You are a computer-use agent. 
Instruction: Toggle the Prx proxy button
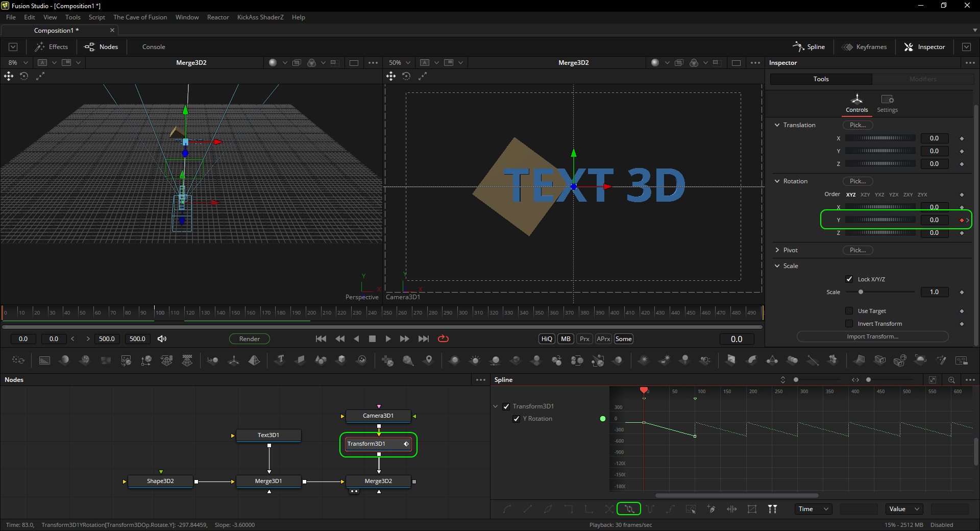[584, 339]
